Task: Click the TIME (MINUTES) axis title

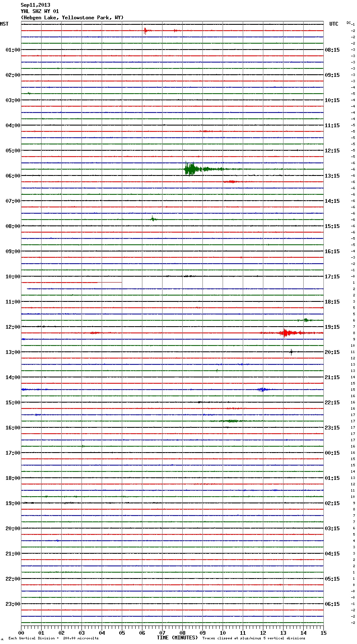Action: (177, 638)
